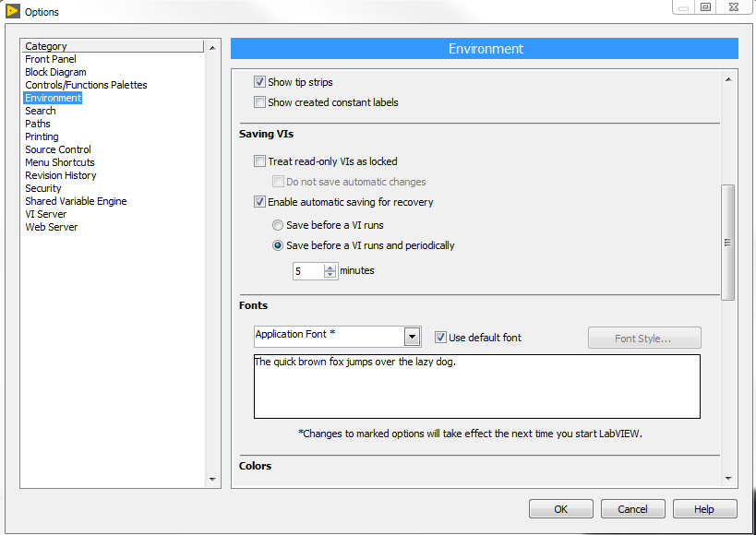Open the Search category
Viewport: 756px width, 535px height.
41,111
